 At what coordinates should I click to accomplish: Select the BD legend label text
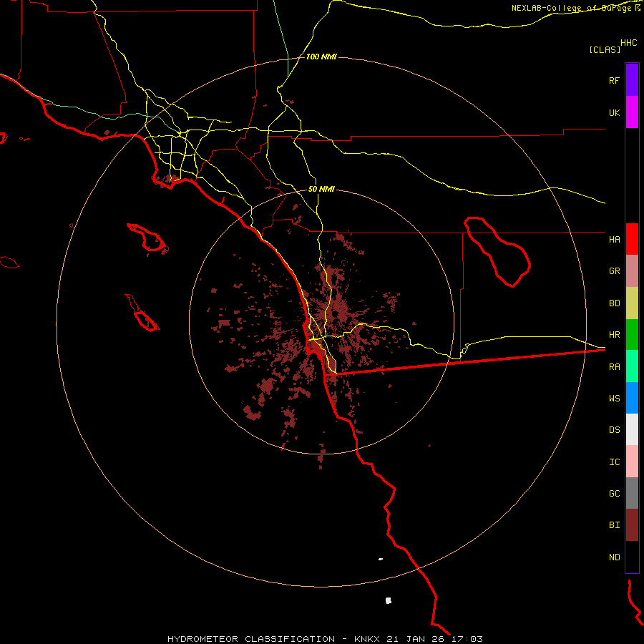(614, 303)
